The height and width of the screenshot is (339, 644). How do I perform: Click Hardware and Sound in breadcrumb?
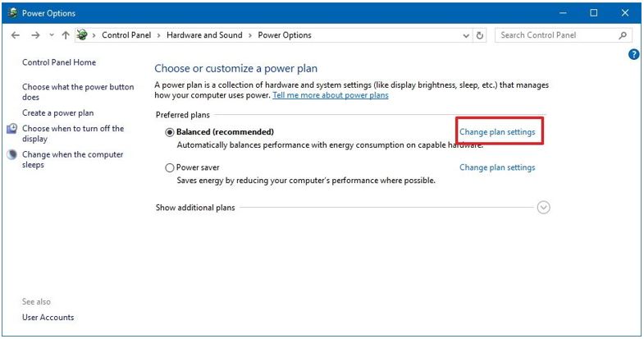[x=206, y=35]
